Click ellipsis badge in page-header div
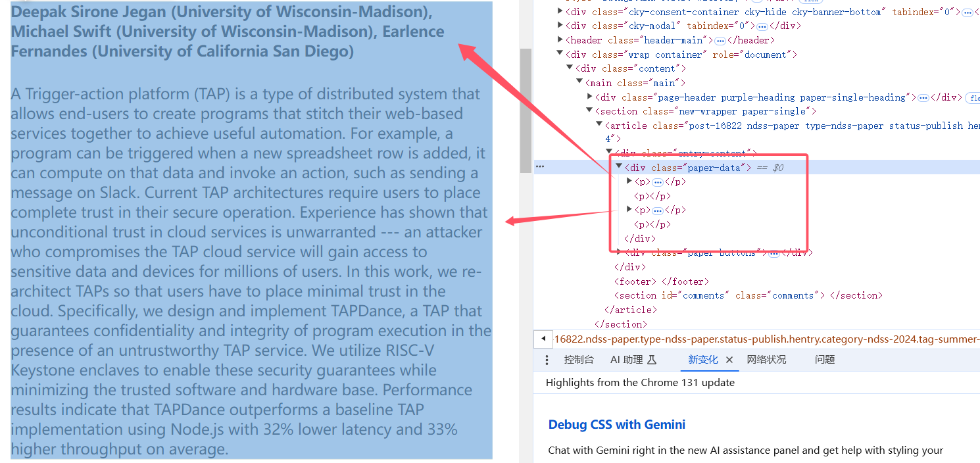 pos(923,97)
